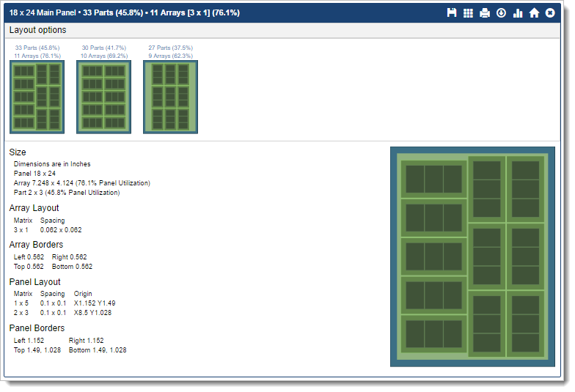575x392 pixels.
Task: Click the 'Bottom 1.49, 1.028' value
Action: 98,350
